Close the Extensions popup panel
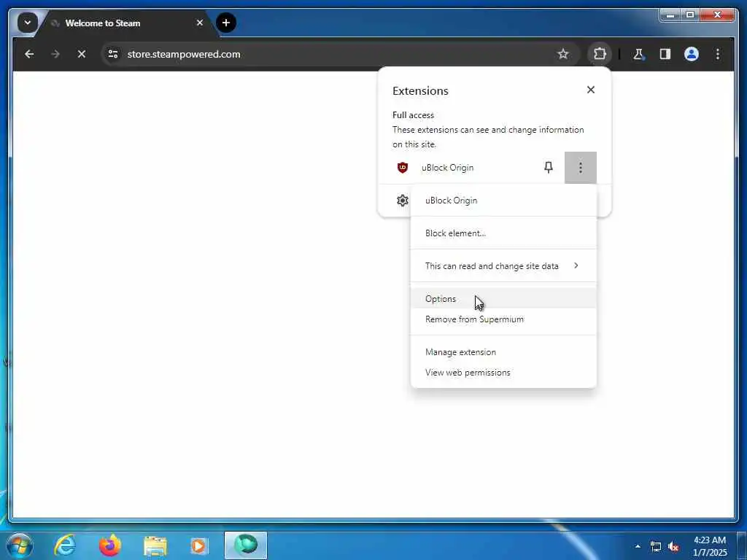747x560 pixels. coord(591,90)
